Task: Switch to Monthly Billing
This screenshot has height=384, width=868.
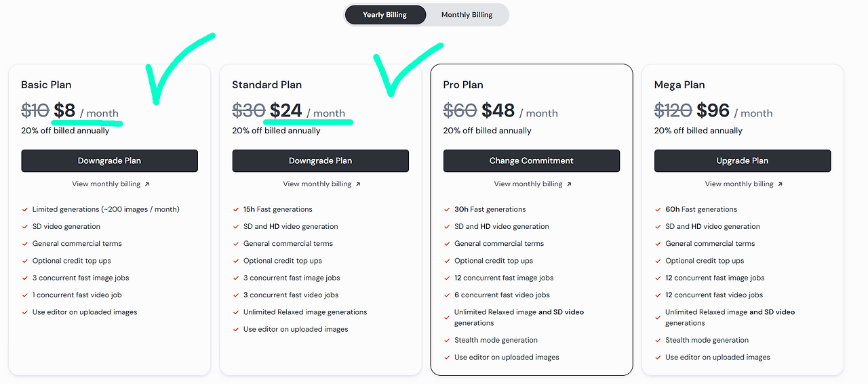Action: [x=467, y=15]
